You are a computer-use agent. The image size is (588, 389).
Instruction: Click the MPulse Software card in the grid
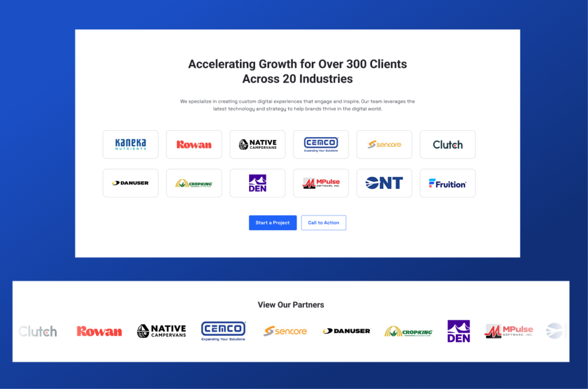[321, 183]
